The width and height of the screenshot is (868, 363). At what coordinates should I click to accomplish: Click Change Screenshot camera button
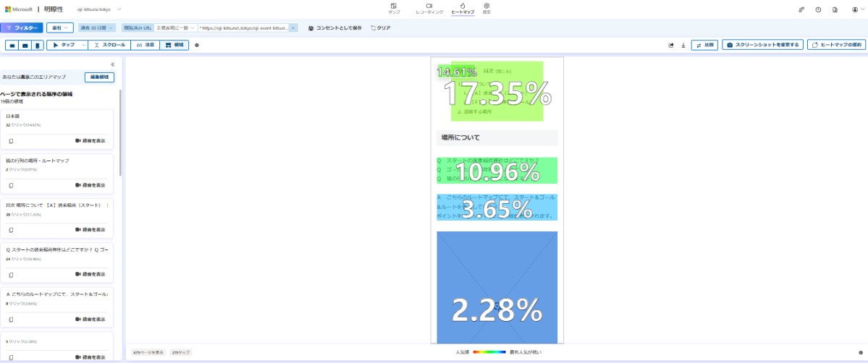click(762, 45)
